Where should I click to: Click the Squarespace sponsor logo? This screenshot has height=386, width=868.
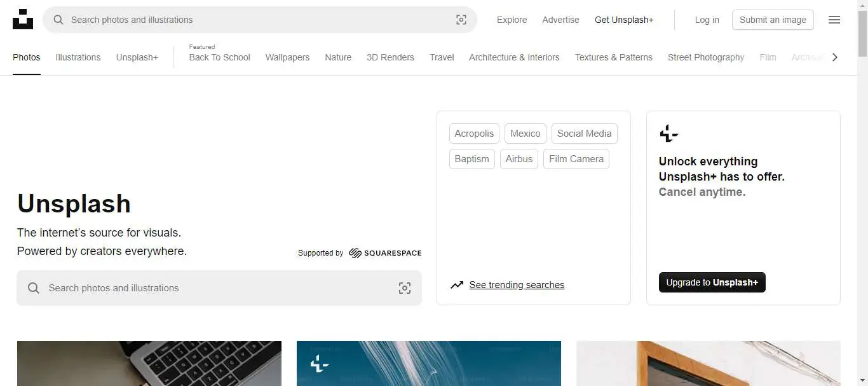385,253
